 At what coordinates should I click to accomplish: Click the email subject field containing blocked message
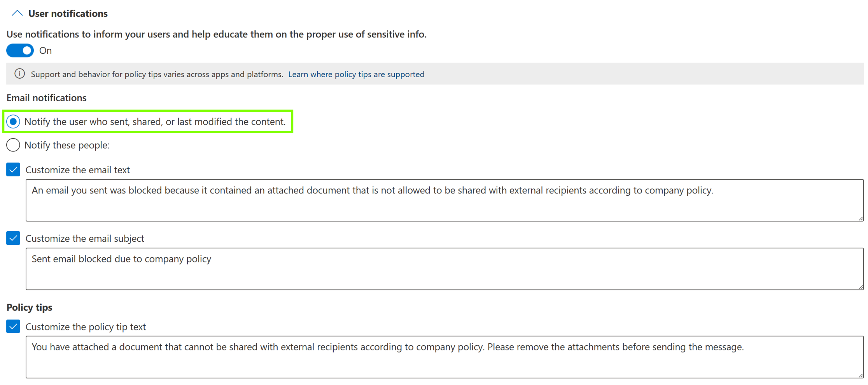tap(428, 269)
